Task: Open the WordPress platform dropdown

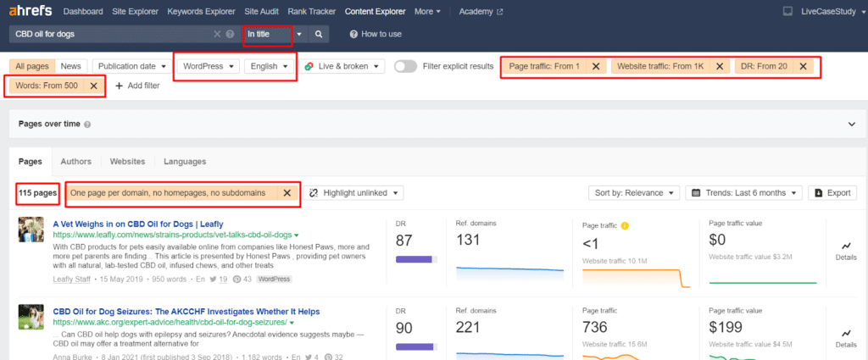Action: point(209,66)
